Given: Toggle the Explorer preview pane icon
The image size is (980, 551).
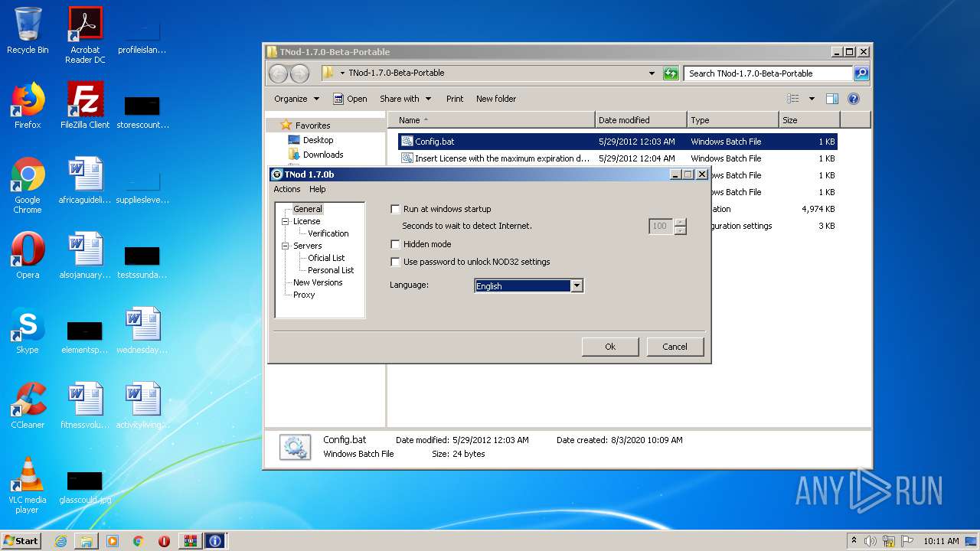Looking at the screenshot, I should click(x=832, y=99).
